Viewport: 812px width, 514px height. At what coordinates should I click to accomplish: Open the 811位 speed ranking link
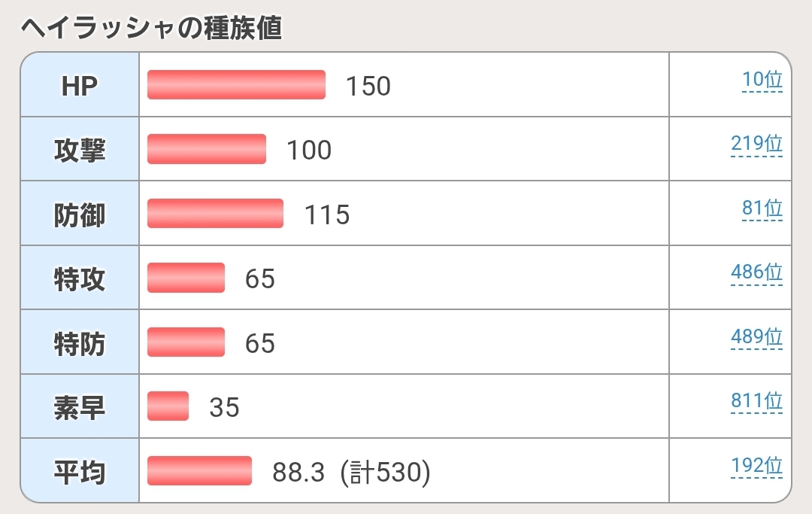pos(756,402)
